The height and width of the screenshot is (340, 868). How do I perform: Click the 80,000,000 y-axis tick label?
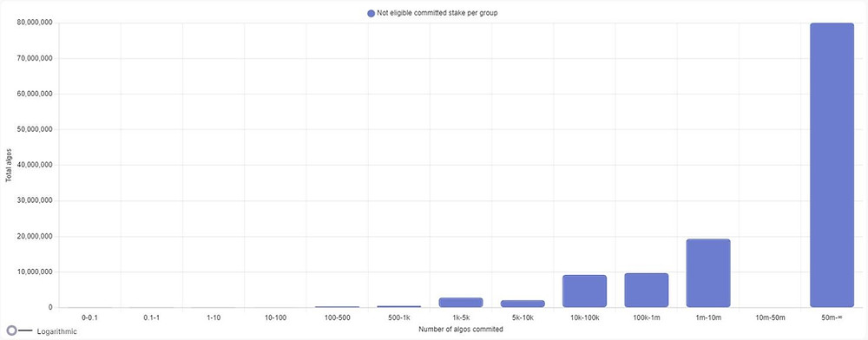click(x=36, y=23)
